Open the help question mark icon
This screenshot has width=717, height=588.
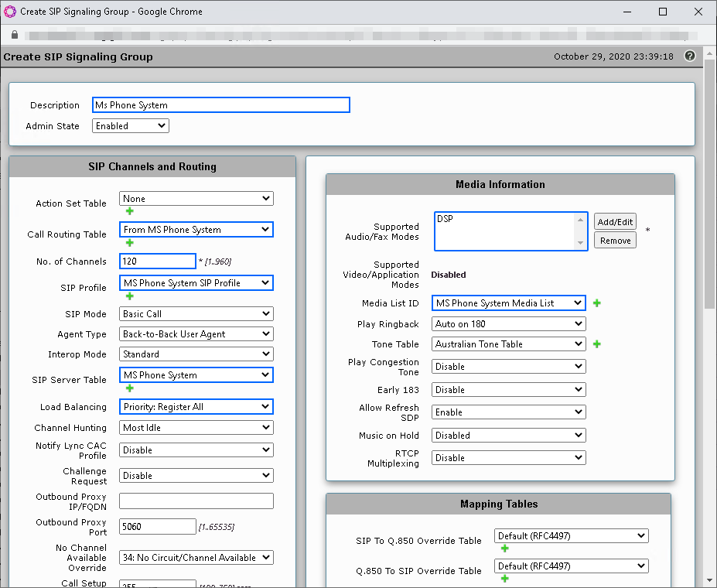[x=690, y=56]
